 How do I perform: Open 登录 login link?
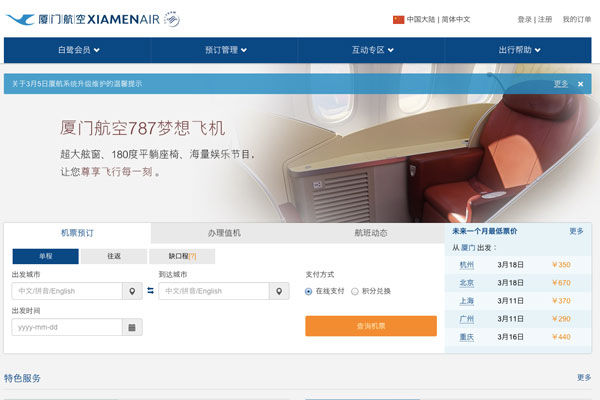(524, 19)
